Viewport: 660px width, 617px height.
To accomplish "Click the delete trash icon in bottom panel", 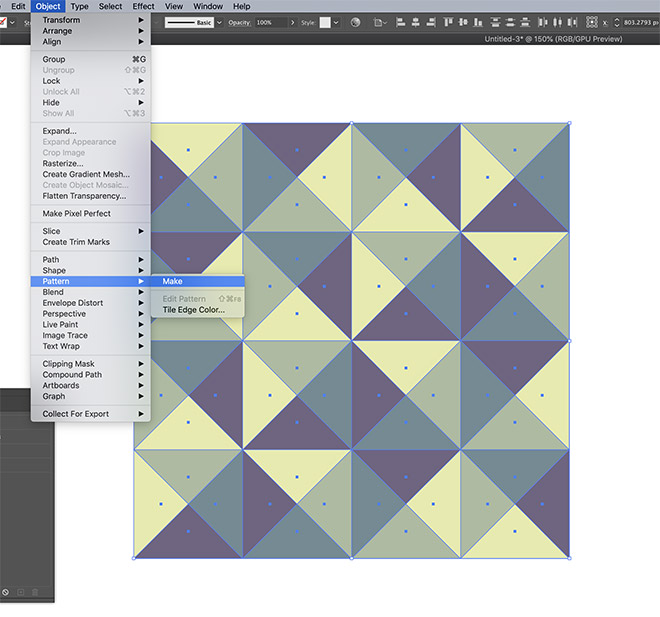I will click(36, 592).
